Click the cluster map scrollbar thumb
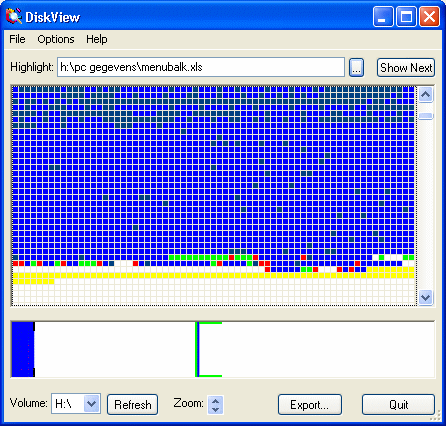 (425, 116)
